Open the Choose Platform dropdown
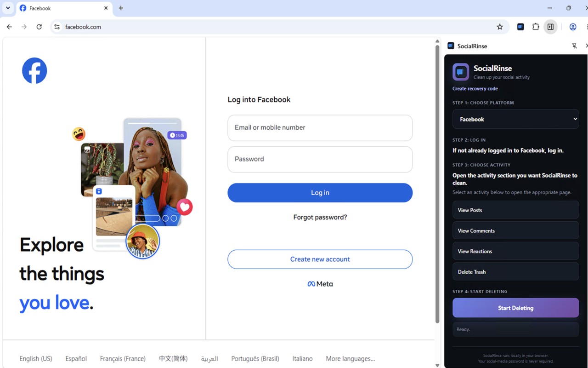The height and width of the screenshot is (368, 588). pyautogui.click(x=515, y=119)
